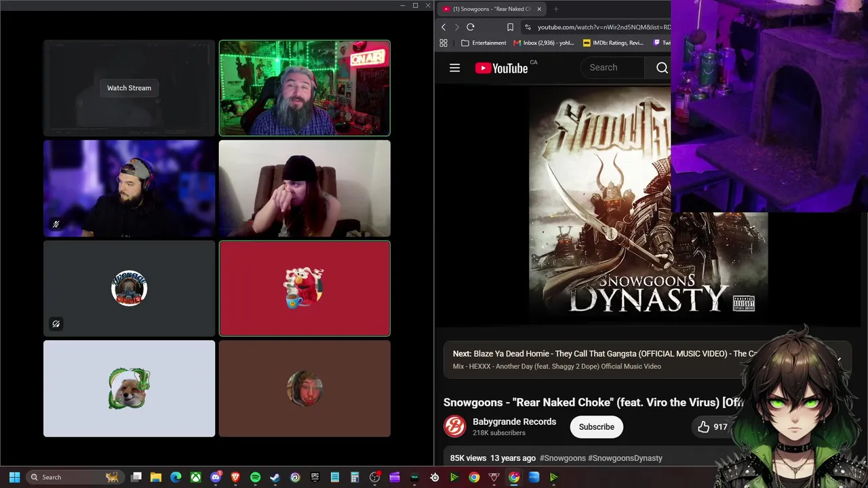Bookmark this page in the browser
868x488 pixels.
[x=510, y=27]
